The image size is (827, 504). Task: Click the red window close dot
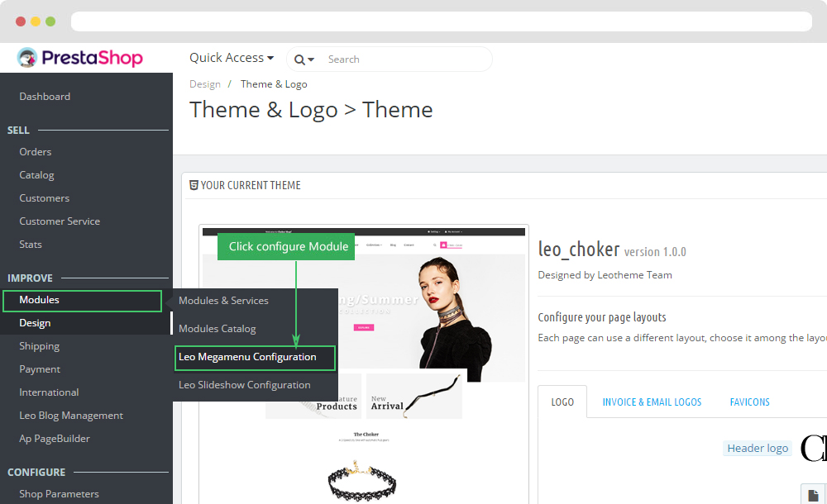(21, 21)
